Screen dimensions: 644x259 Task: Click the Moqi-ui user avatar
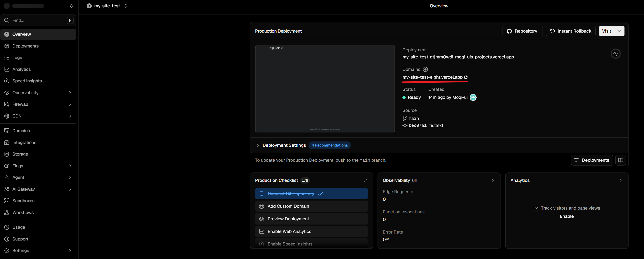click(473, 97)
